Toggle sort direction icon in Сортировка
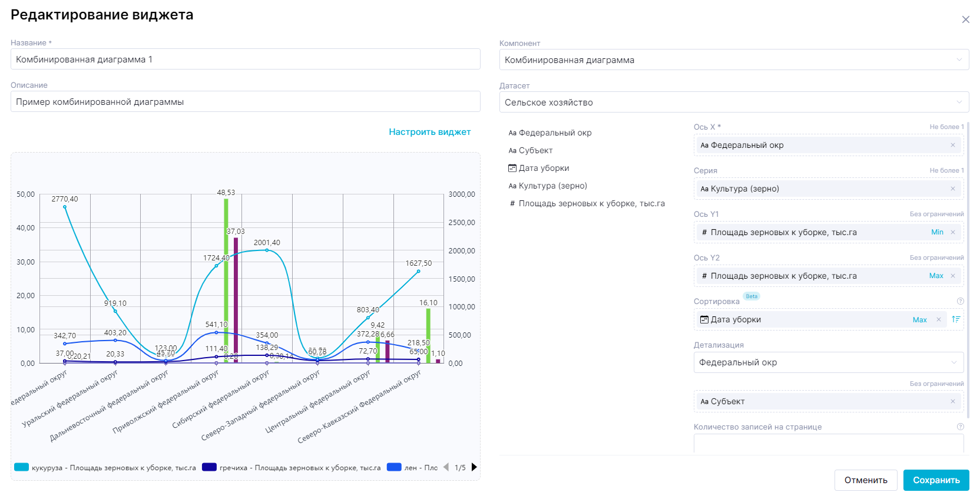This screenshot has height=492, width=980. point(955,319)
